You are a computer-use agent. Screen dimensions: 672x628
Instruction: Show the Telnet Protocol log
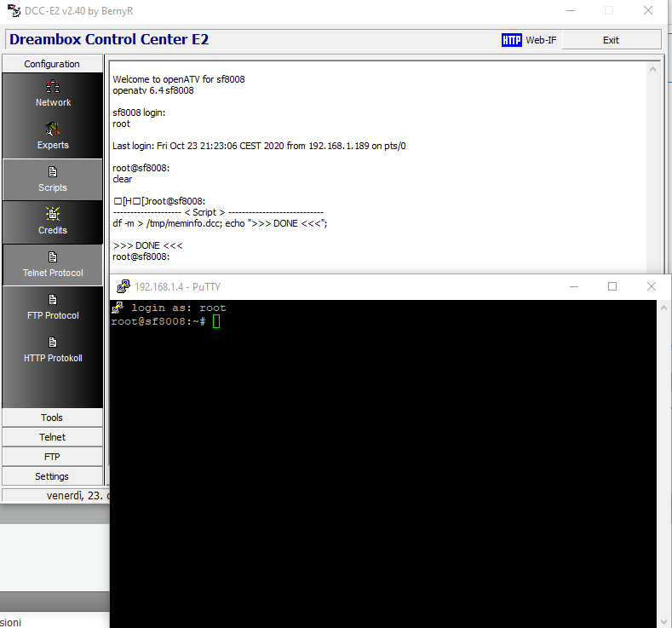coord(53,264)
